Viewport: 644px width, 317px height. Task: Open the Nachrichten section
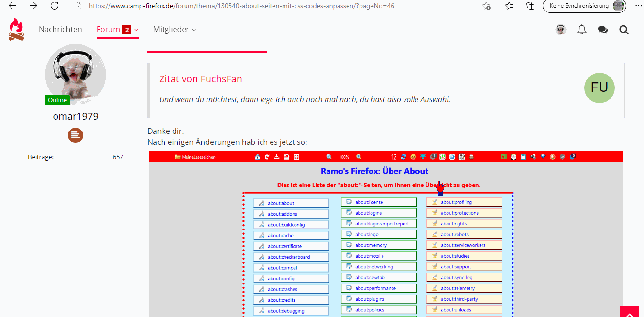pos(60,29)
